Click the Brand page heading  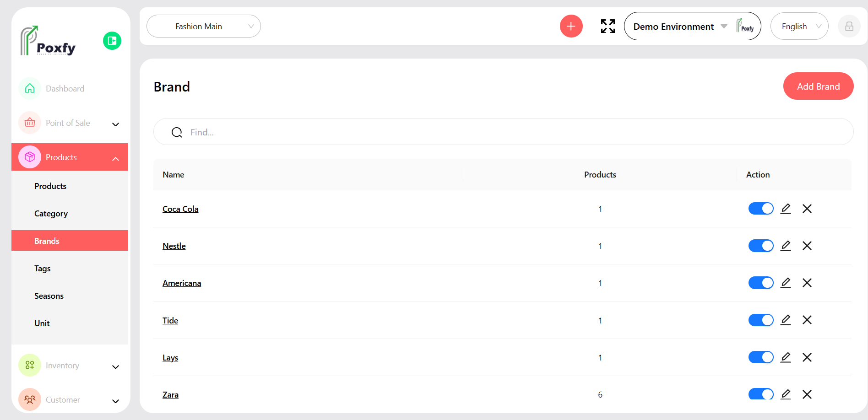[172, 86]
